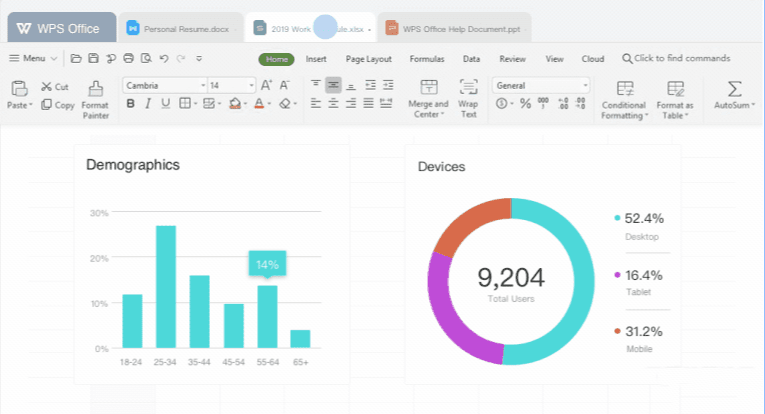Click the Print icon in quick toolbar

click(x=128, y=59)
